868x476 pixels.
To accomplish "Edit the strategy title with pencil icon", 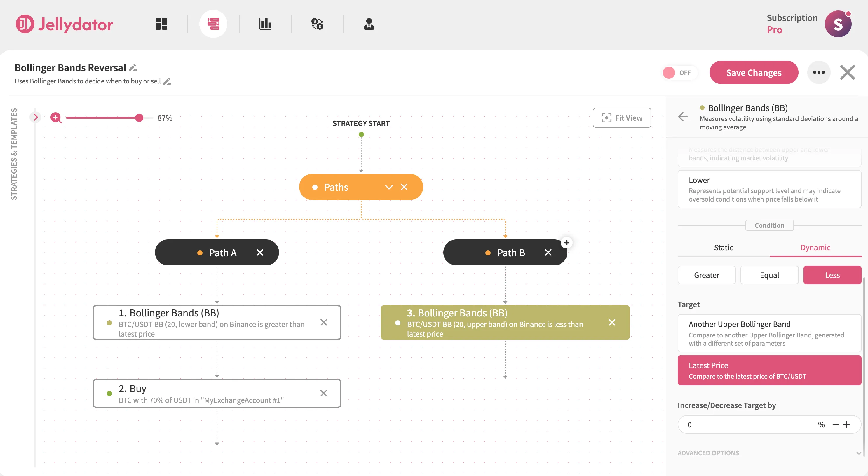I will (133, 68).
